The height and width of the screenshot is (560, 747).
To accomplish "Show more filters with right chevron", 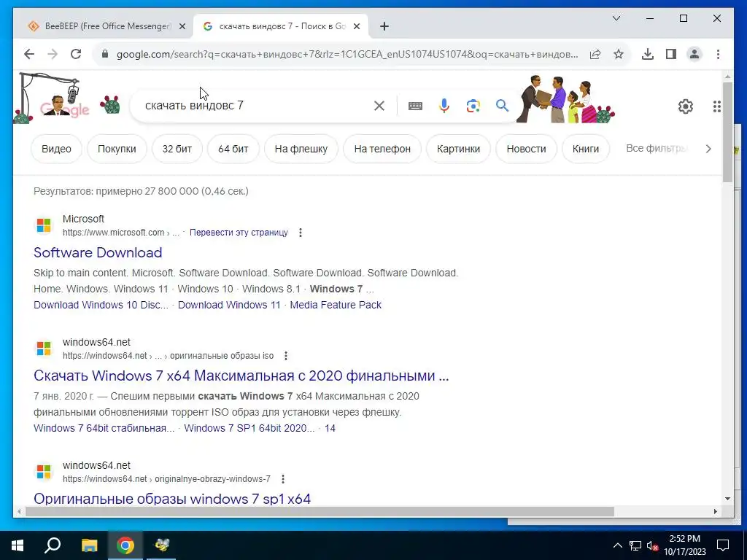I will pyautogui.click(x=708, y=149).
